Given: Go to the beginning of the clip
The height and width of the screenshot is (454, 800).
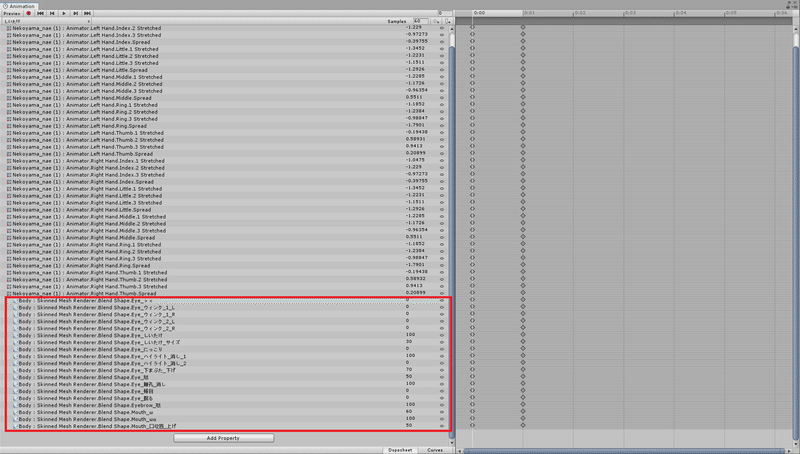Looking at the screenshot, I should pyautogui.click(x=40, y=13).
